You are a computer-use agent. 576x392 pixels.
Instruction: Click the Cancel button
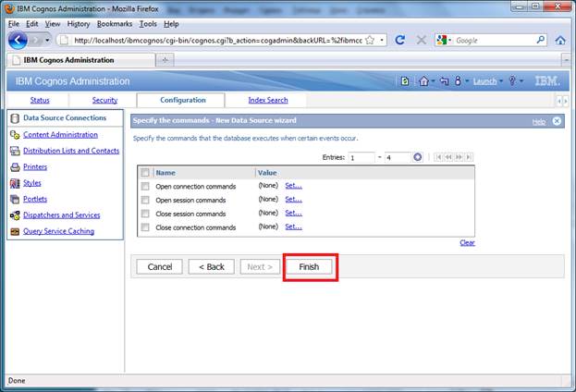coord(159,266)
